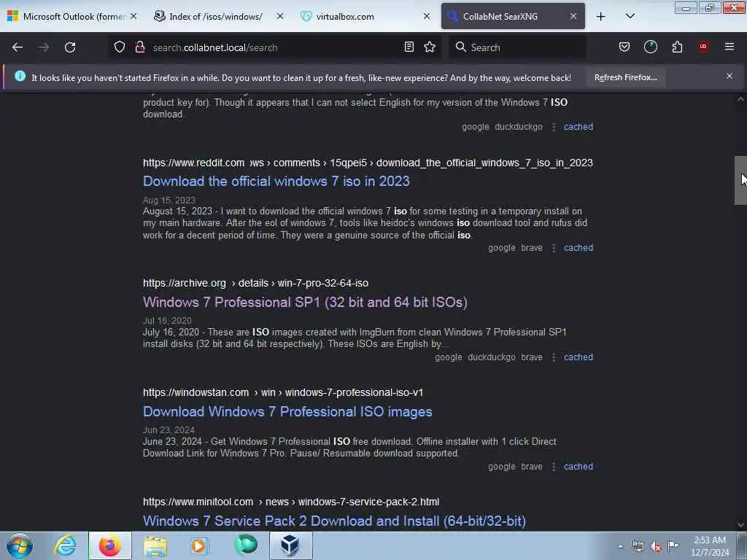This screenshot has height=560, width=747.
Task: Open 'Windows 7 Service Pack 2 Download' result
Action: [334, 521]
